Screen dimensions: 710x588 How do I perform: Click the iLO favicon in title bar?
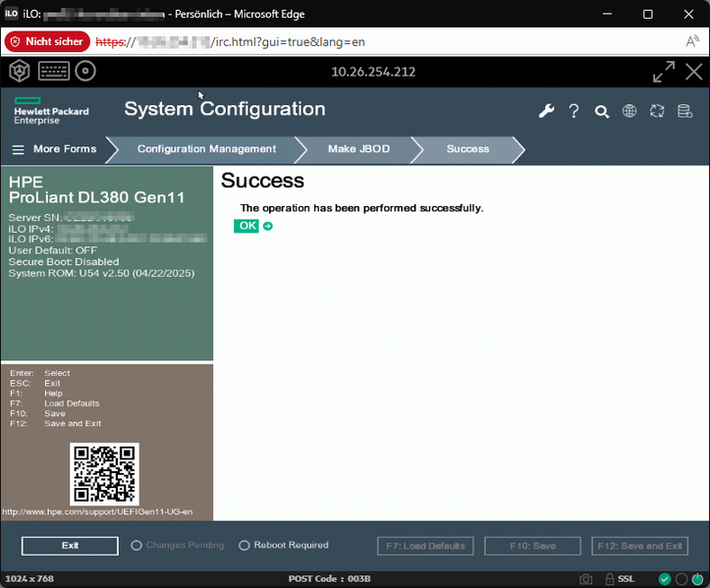click(x=12, y=14)
